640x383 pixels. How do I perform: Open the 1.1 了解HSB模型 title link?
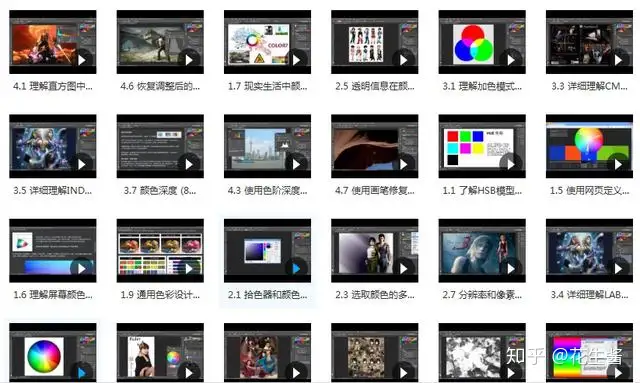click(482, 191)
